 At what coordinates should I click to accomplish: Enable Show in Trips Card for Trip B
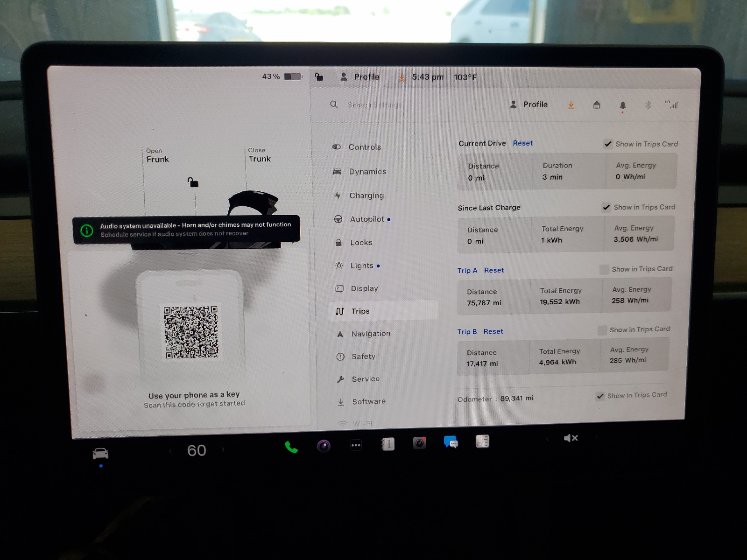(x=602, y=330)
